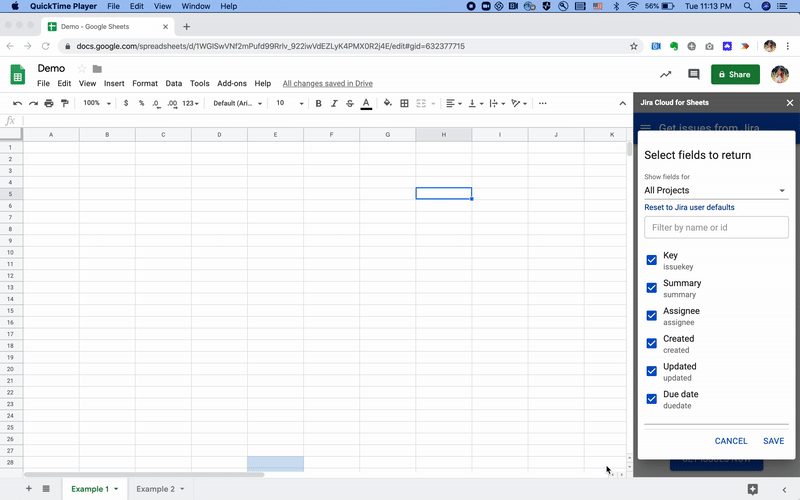
Task: Open the comments history icon
Action: pos(693,74)
